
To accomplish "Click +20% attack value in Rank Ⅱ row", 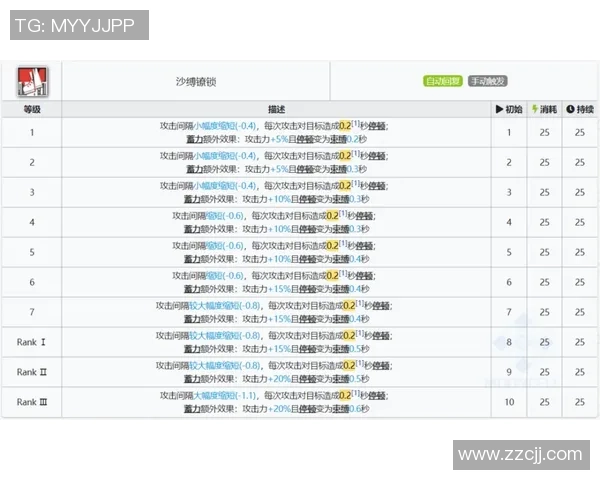I will point(279,379).
